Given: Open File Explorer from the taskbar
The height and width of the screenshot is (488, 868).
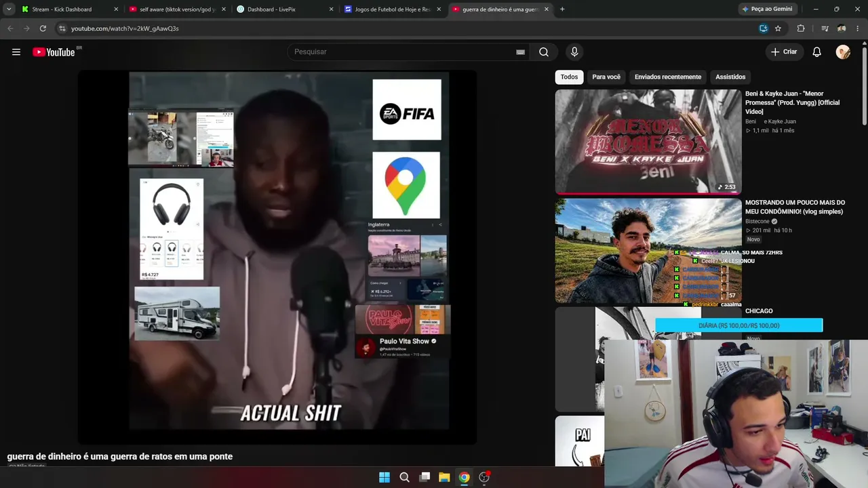Looking at the screenshot, I should point(444,477).
